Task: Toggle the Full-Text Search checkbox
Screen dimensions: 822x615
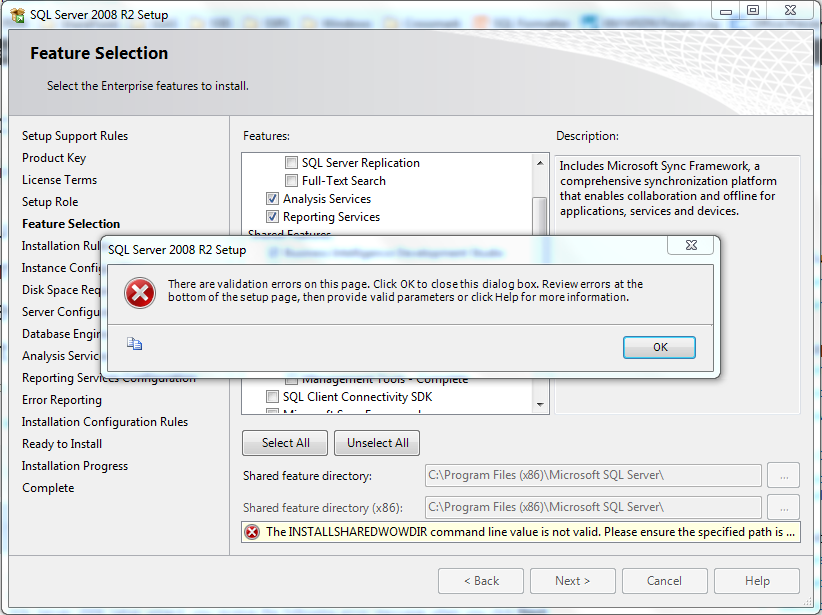Action: (x=291, y=181)
